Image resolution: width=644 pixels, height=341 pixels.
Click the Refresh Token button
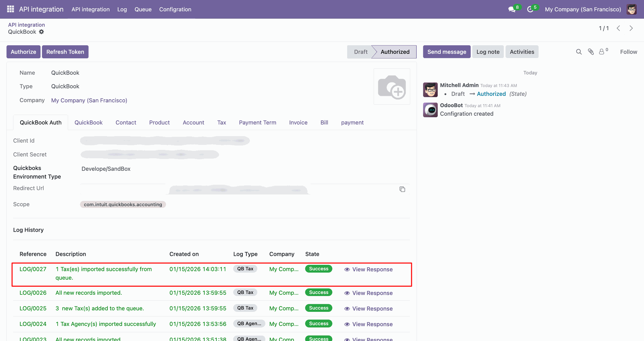click(x=65, y=52)
